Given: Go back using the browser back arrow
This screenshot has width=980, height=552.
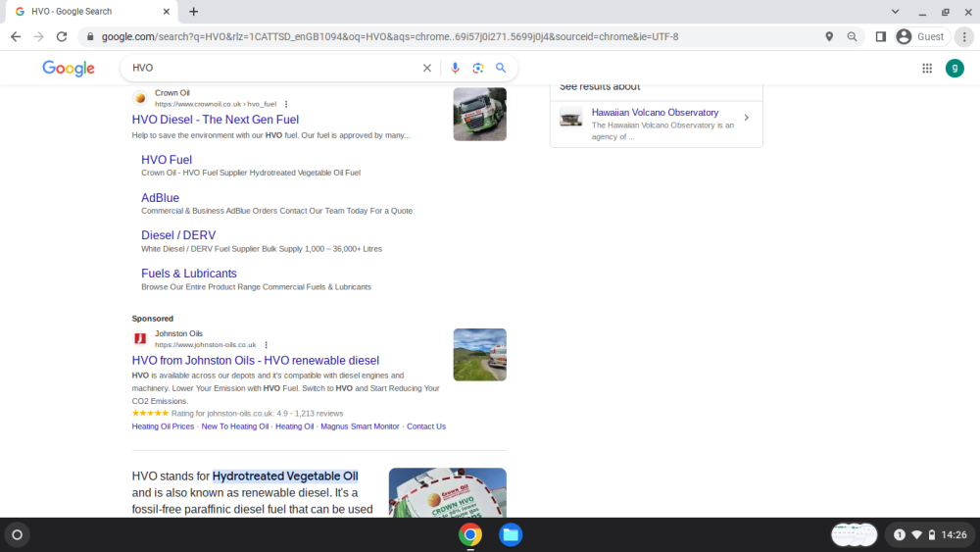Looking at the screenshot, I should point(16,37).
